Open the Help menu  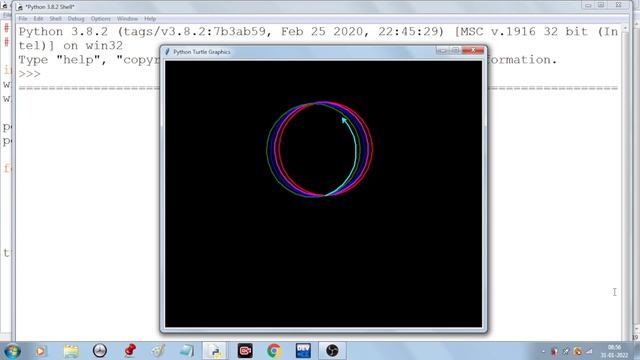click(x=150, y=19)
